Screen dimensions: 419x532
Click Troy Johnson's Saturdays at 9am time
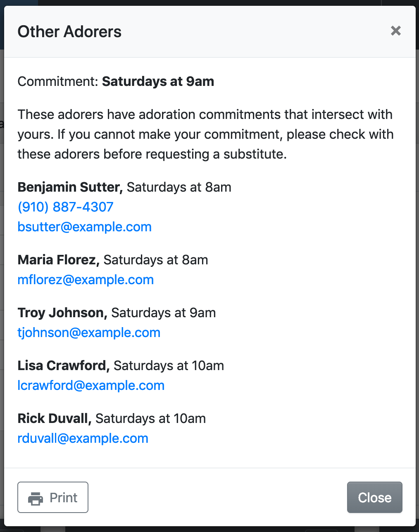(164, 313)
